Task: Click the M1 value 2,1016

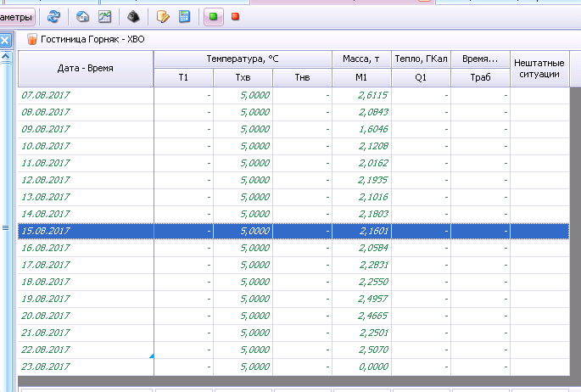Action: 373,198
